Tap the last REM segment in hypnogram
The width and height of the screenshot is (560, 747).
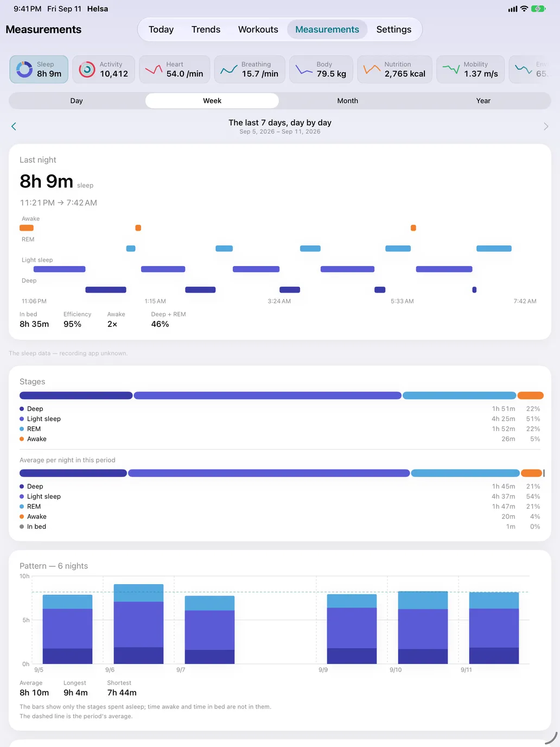[x=494, y=249]
